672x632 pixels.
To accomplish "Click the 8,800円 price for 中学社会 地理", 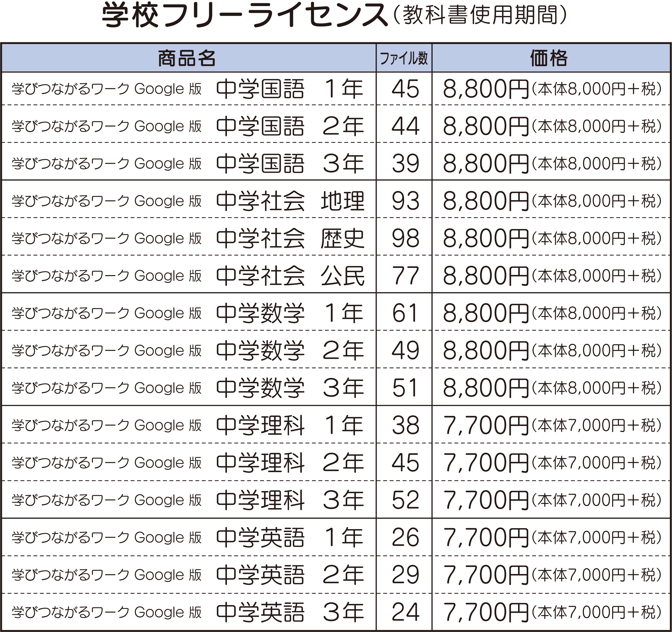I will [x=486, y=201].
